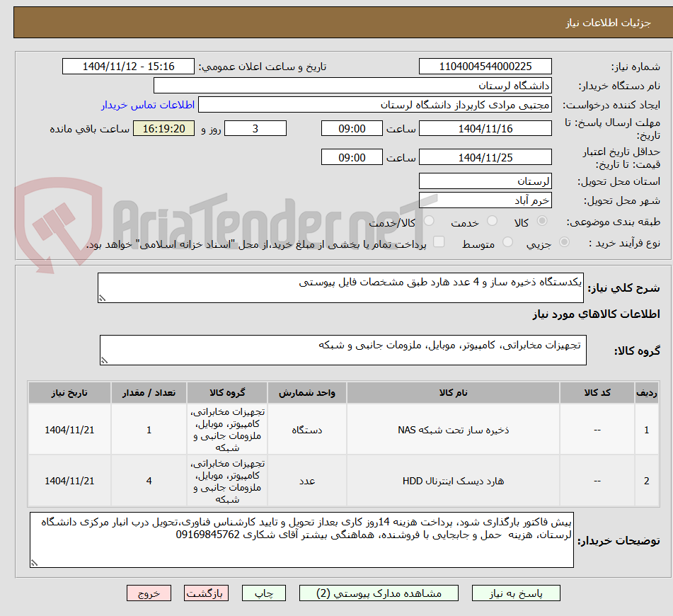
Task: Click the response deadline hour field 09:00
Action: tap(352, 128)
